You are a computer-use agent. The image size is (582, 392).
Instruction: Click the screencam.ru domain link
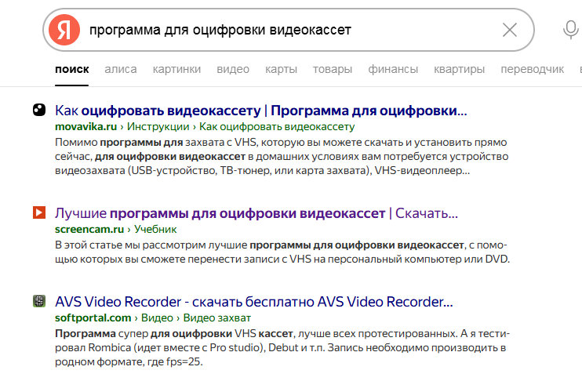(89, 230)
